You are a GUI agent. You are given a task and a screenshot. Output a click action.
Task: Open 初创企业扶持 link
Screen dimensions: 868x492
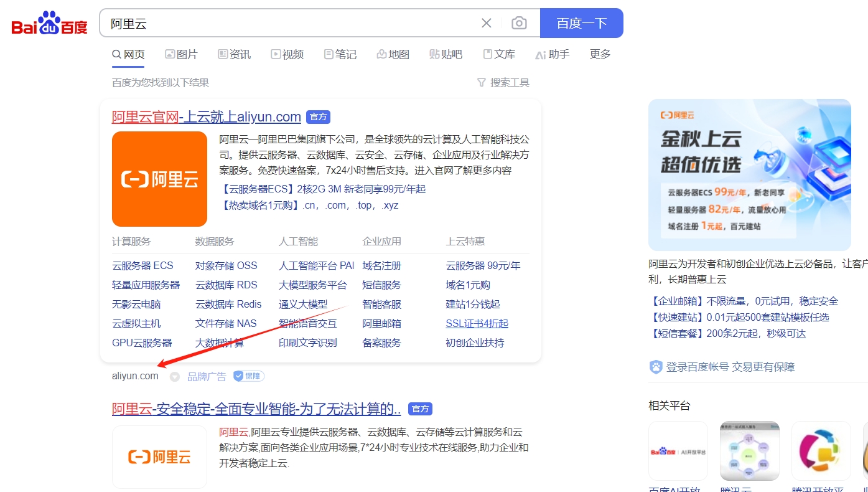(475, 343)
